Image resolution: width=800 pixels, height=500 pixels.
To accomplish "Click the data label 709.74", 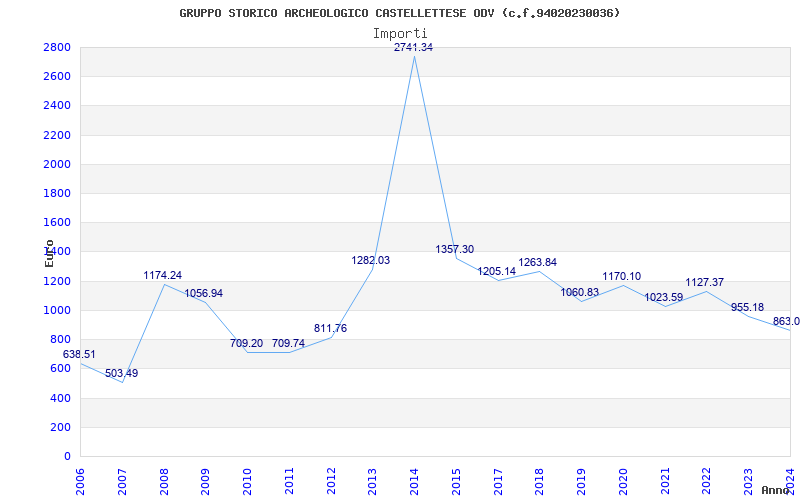I will [x=288, y=343].
